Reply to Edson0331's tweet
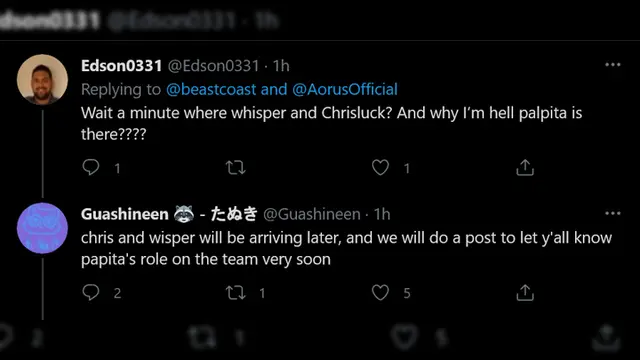Viewport: 640px width, 360px height. [x=91, y=167]
